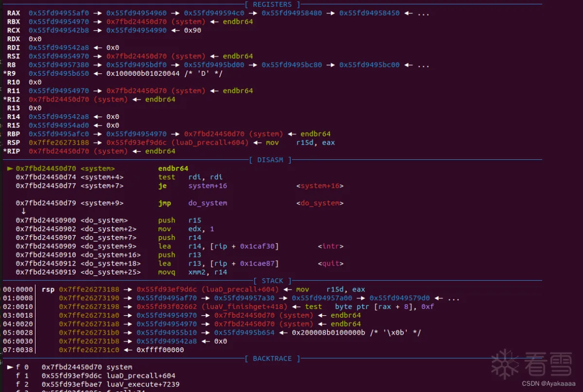Select the R8 register label
The image size is (583, 392).
click(x=11, y=65)
